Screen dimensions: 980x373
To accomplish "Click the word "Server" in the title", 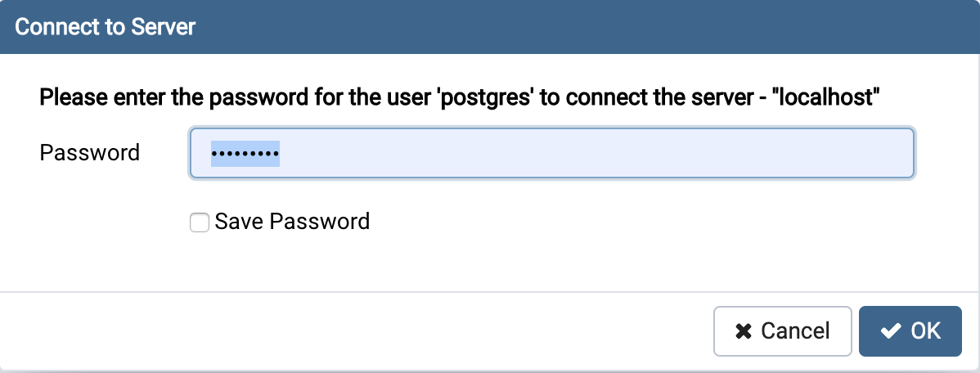I will (164, 27).
